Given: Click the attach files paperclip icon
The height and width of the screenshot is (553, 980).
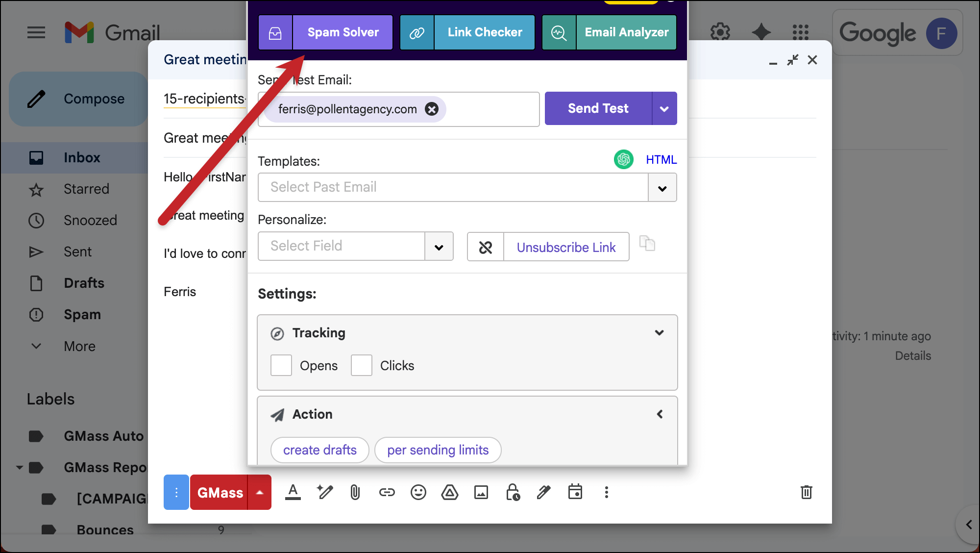Looking at the screenshot, I should 355,492.
